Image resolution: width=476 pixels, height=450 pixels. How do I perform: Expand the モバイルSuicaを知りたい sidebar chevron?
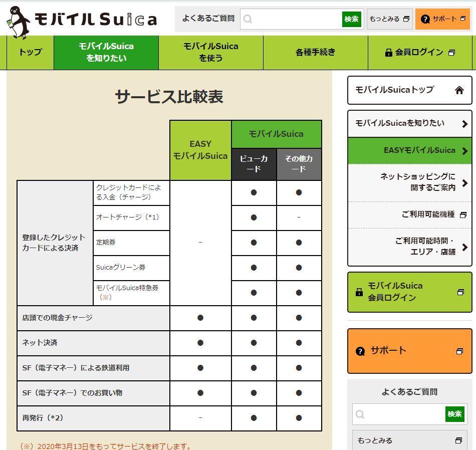pyautogui.click(x=464, y=124)
